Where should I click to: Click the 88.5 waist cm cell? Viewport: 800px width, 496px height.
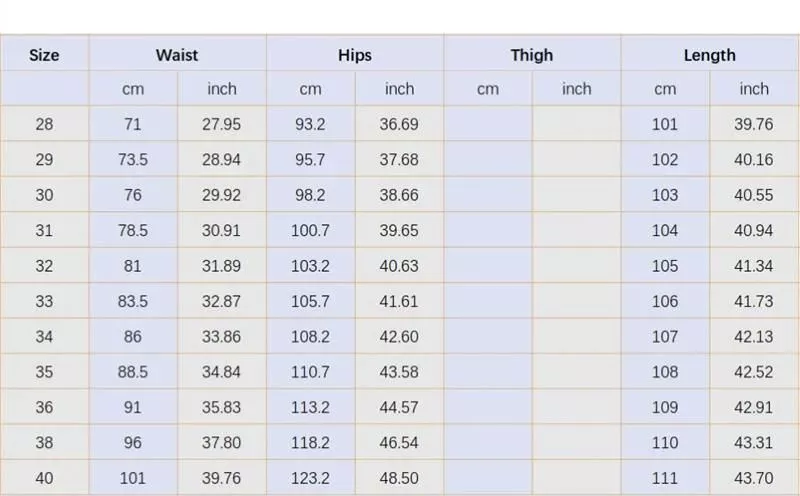point(133,372)
